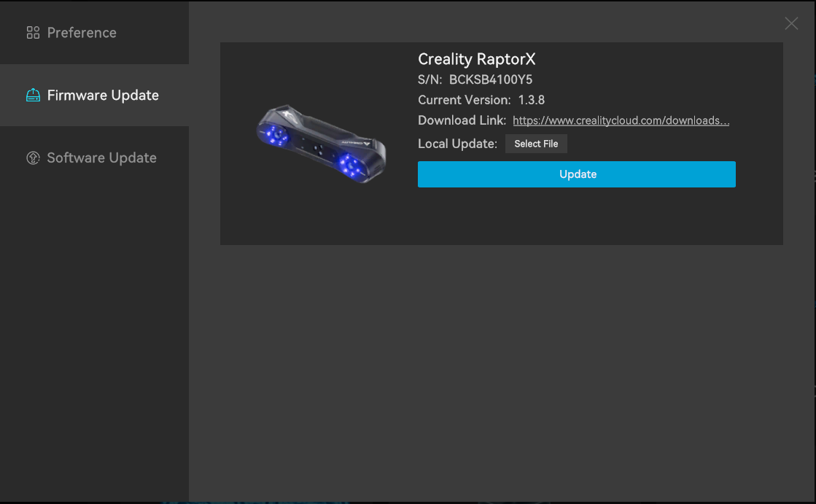Go to the Software Update tab

pos(101,158)
